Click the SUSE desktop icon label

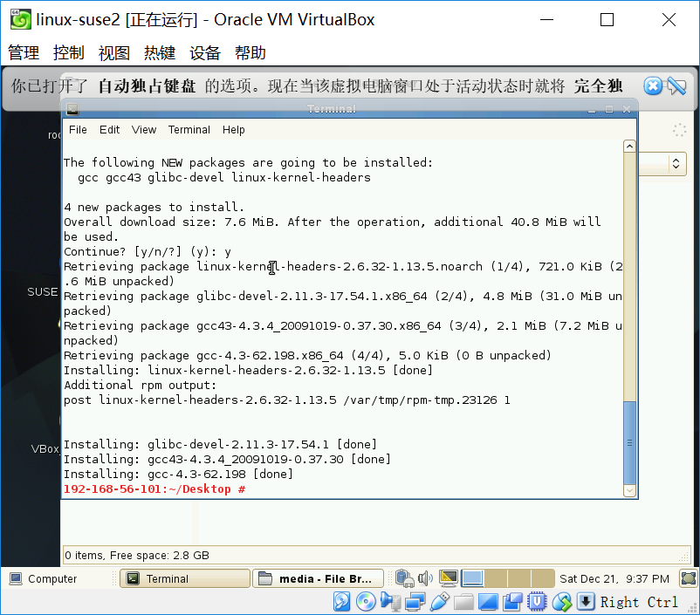coord(43,292)
